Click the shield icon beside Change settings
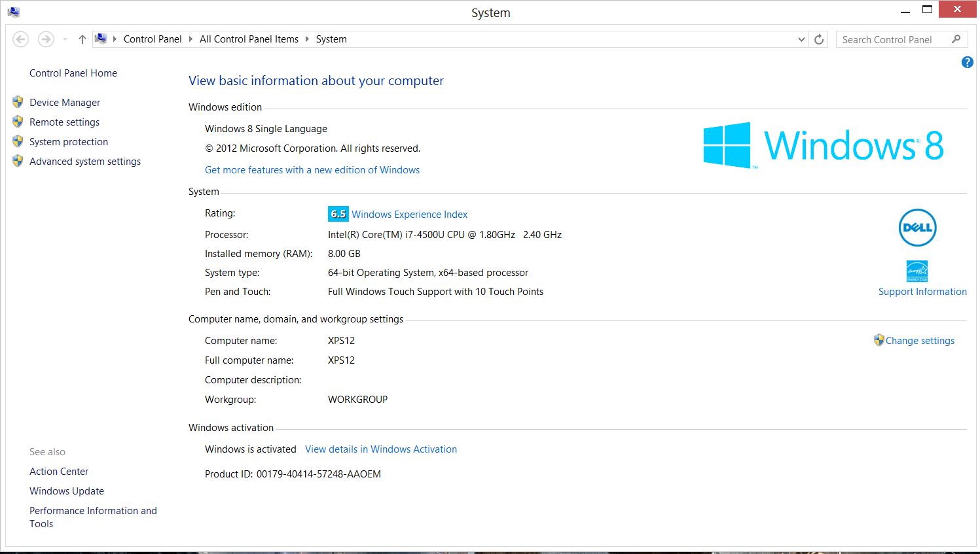Image resolution: width=980 pixels, height=554 pixels. 879,340
